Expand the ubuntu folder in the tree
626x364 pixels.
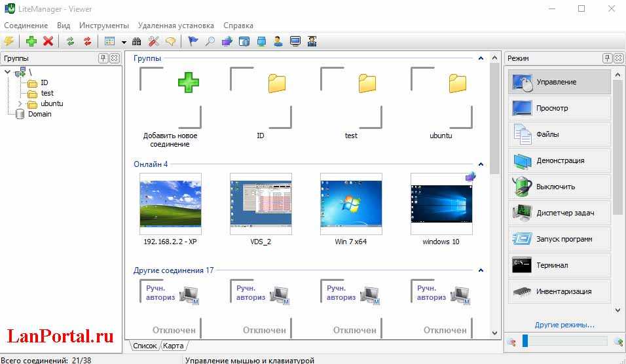click(x=20, y=103)
